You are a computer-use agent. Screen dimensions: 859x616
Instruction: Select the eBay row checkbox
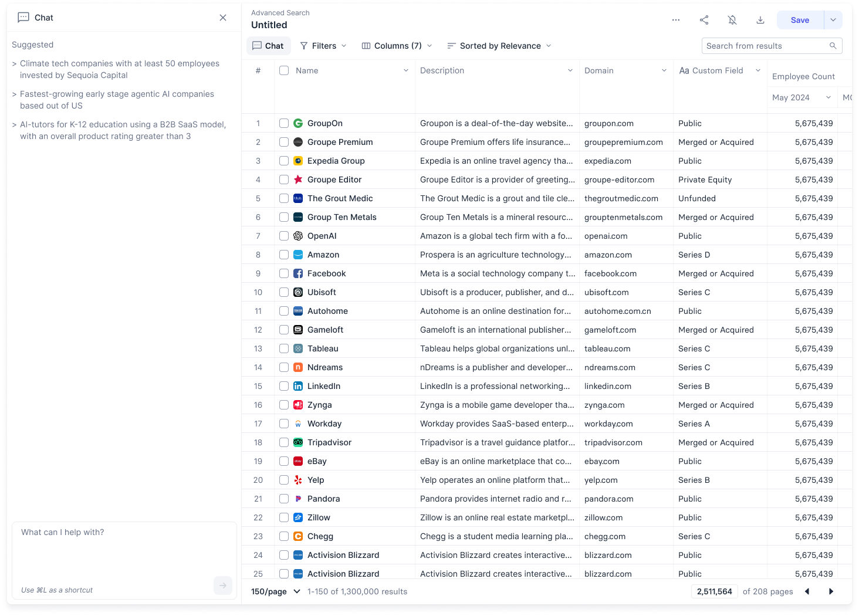pos(284,461)
